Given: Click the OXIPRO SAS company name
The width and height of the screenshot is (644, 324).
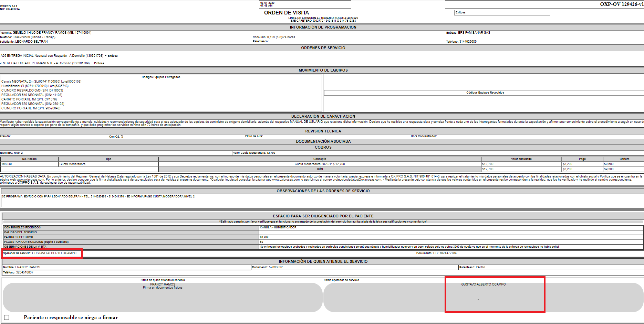Looking at the screenshot, I should tap(9, 6).
